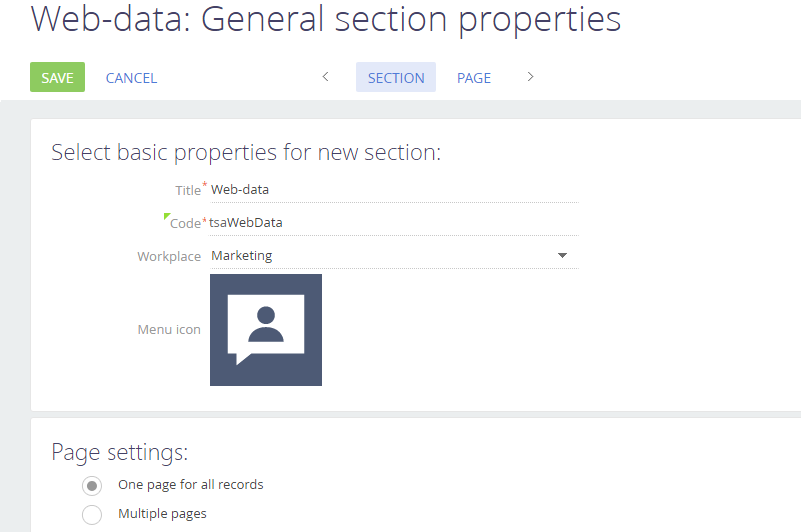Click the Workplace field label
The width and height of the screenshot is (801, 532).
pyautogui.click(x=169, y=257)
